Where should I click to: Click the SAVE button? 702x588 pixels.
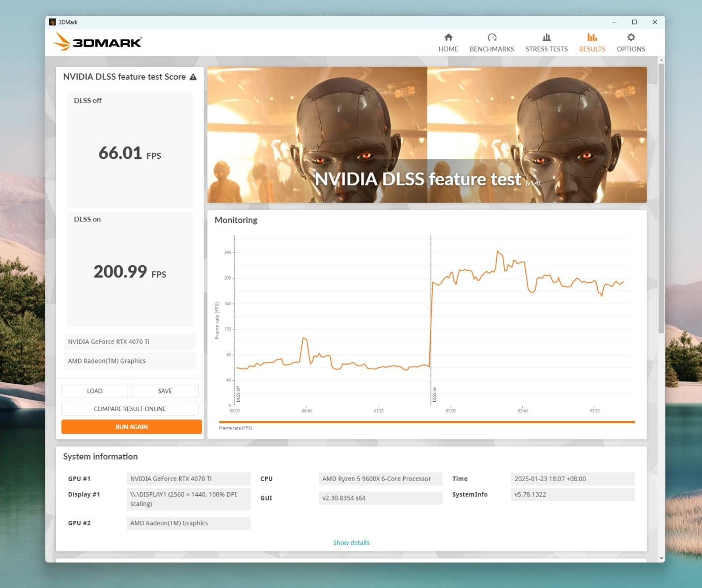(x=165, y=391)
